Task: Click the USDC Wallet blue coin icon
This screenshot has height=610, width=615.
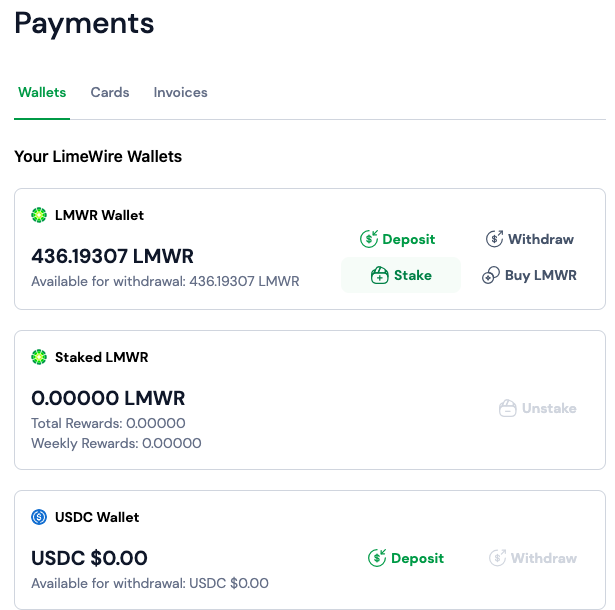Action: (x=39, y=517)
